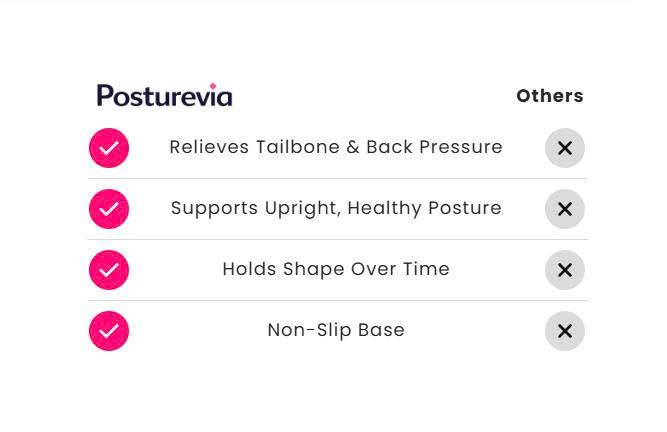This screenshot has width=667, height=432.
Task: Select 'Relieves Tailbone & Back Pressure' text
Action: [336, 147]
